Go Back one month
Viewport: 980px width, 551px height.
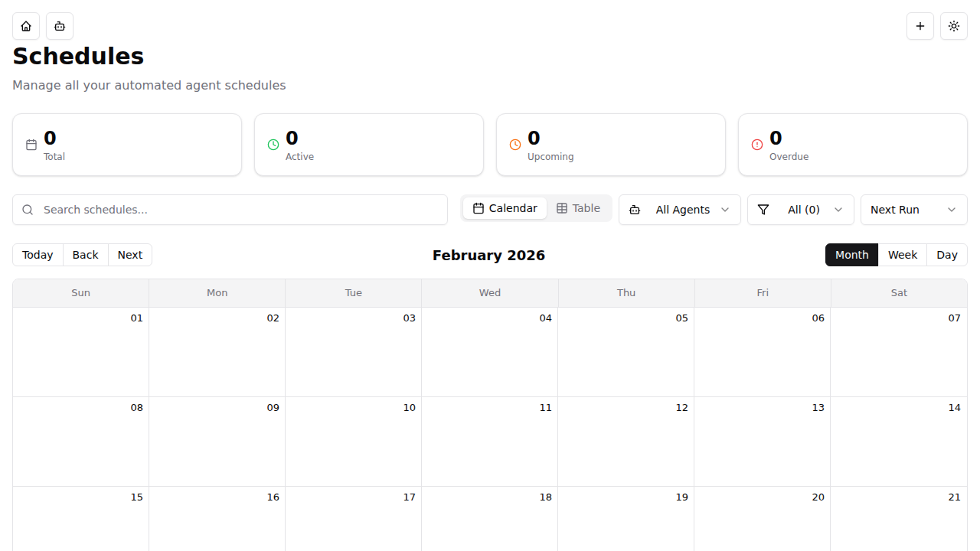[86, 255]
